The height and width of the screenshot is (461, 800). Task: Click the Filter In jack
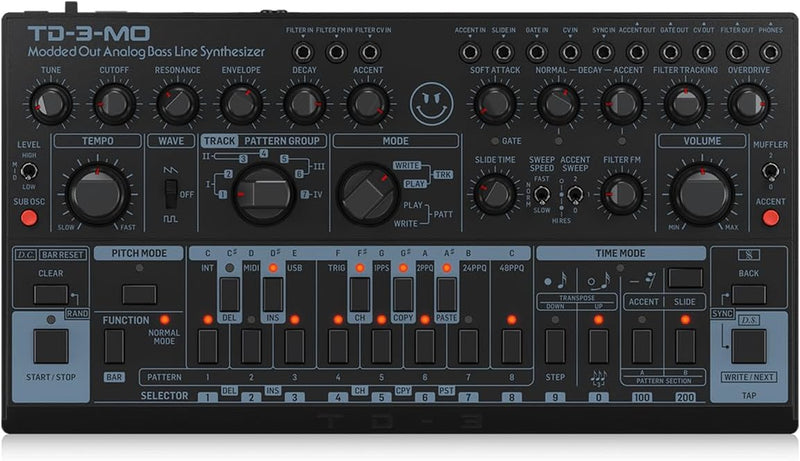tap(303, 52)
